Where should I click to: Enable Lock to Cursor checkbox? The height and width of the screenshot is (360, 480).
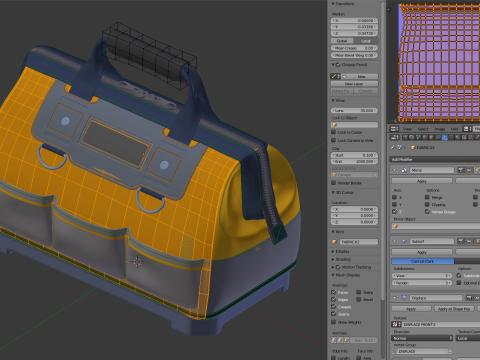(x=333, y=132)
